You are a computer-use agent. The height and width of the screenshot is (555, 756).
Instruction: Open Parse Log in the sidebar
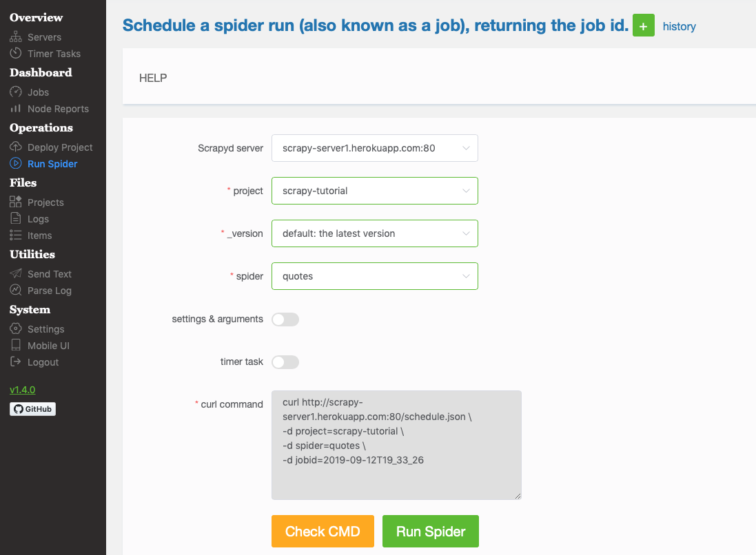pyautogui.click(x=49, y=291)
